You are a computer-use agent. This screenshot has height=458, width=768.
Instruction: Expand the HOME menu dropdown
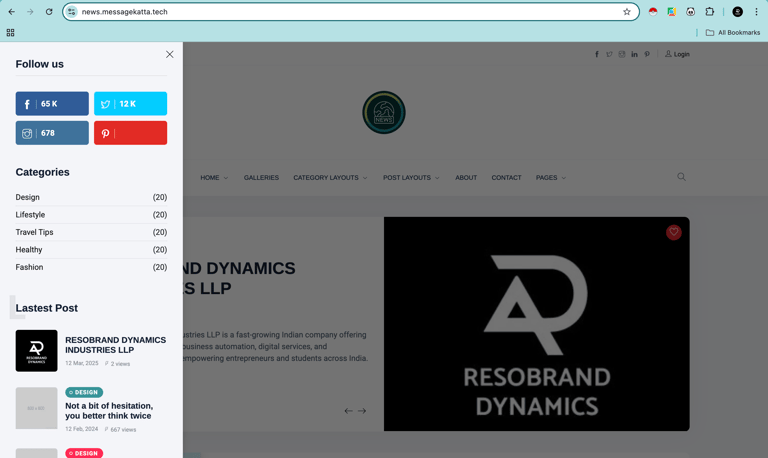click(214, 177)
